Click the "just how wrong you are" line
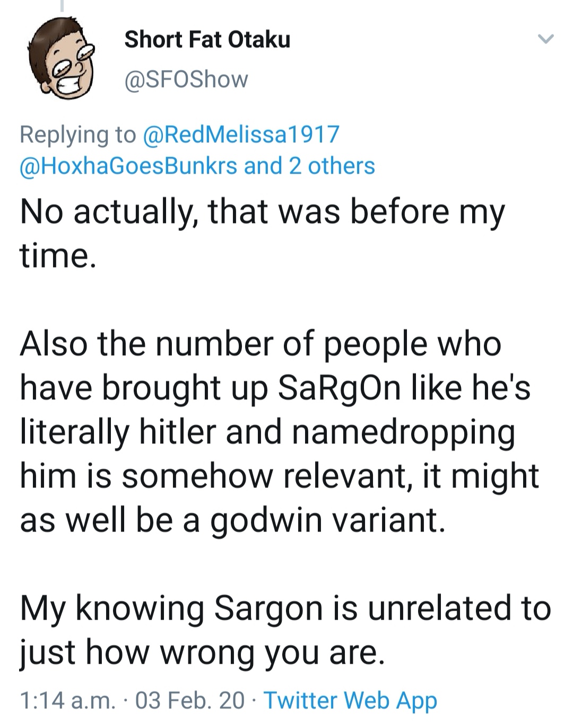 (202, 652)
